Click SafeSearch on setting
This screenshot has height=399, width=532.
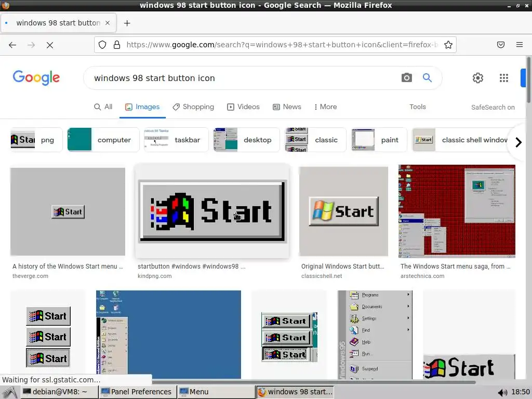(493, 107)
